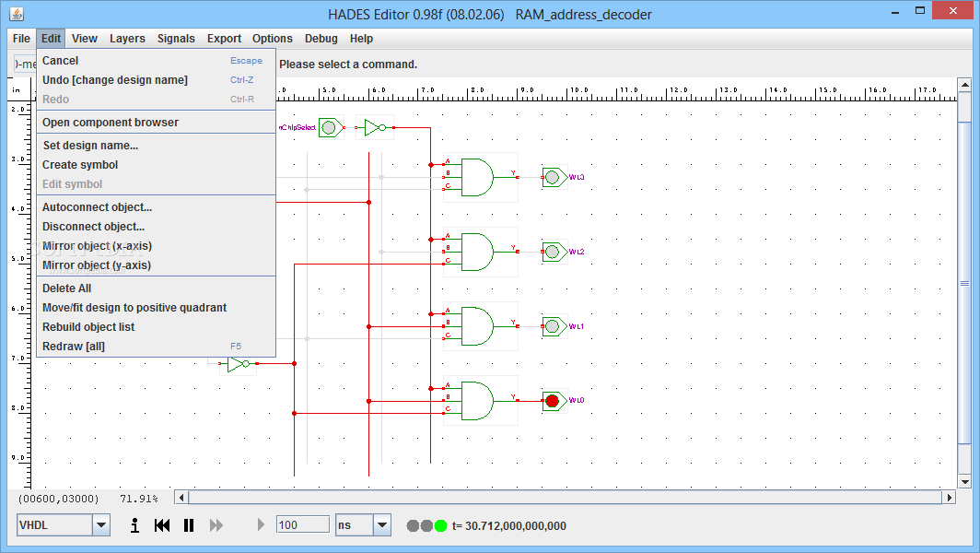
Task: Select Mirror object (x-axis)
Action: (157, 246)
